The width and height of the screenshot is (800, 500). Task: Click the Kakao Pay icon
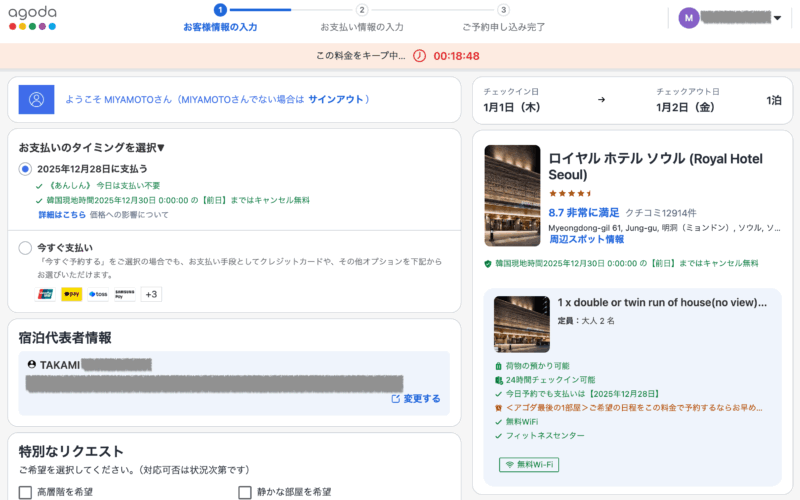coord(71,294)
